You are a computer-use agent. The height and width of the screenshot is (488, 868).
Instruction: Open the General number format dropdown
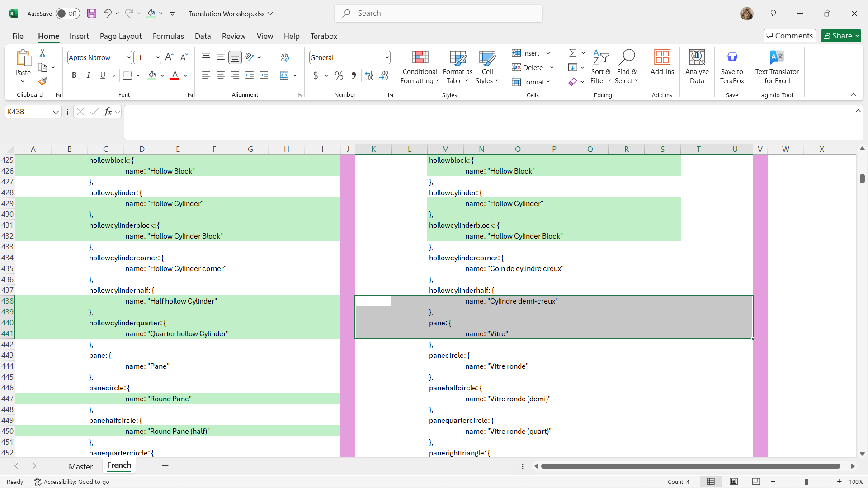[387, 57]
